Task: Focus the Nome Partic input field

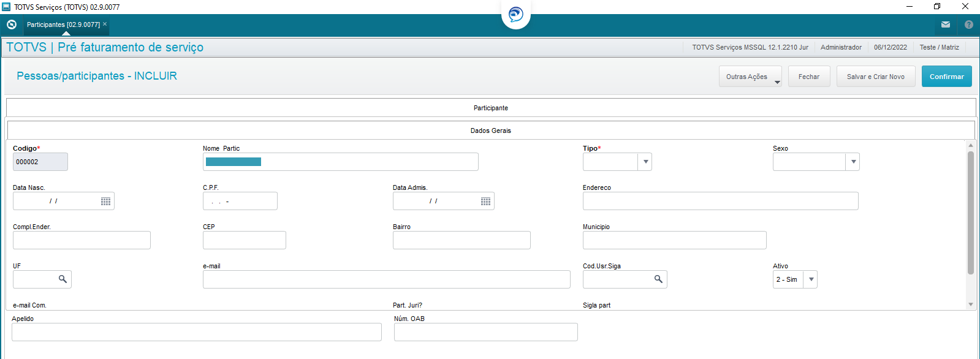Action: click(x=341, y=162)
